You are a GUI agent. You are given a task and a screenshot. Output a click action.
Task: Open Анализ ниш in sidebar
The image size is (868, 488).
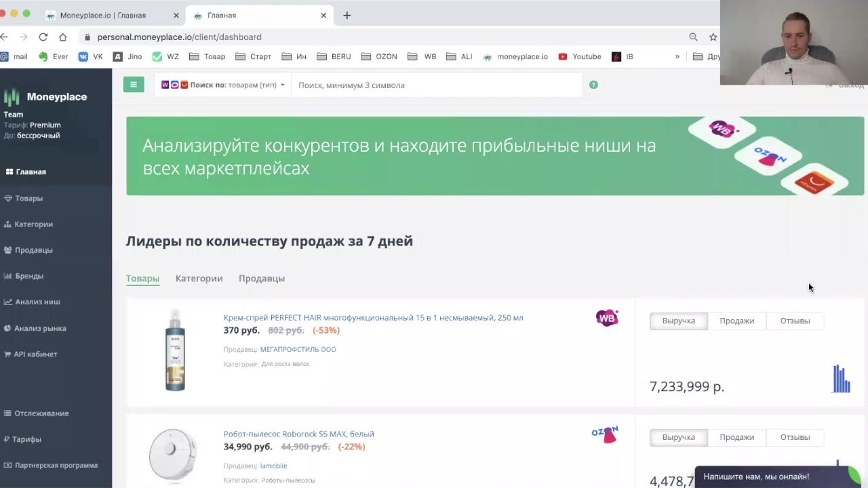[x=32, y=302]
